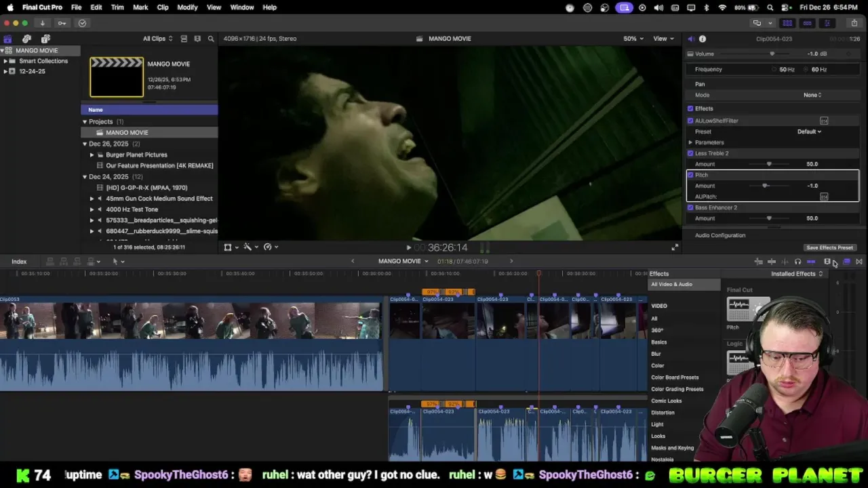Disable the Less Treble 2 checkbox
Screen dimensions: 868x488
click(x=690, y=153)
